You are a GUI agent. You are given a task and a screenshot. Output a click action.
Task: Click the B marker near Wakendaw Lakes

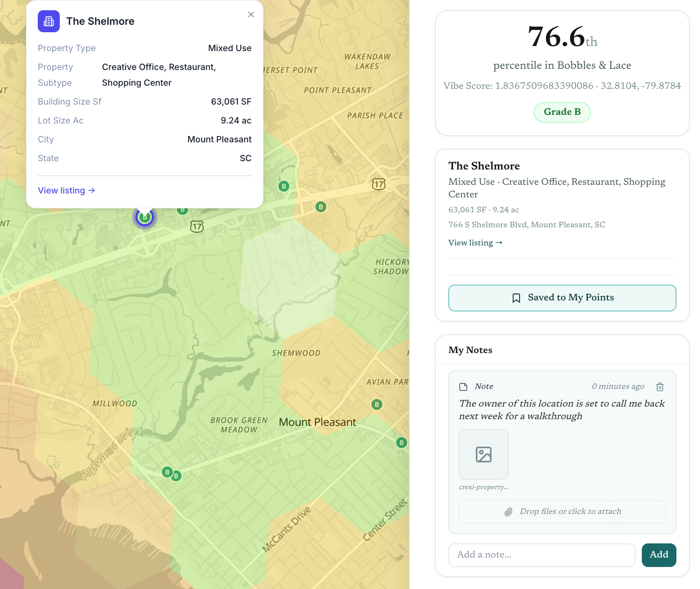(x=284, y=186)
